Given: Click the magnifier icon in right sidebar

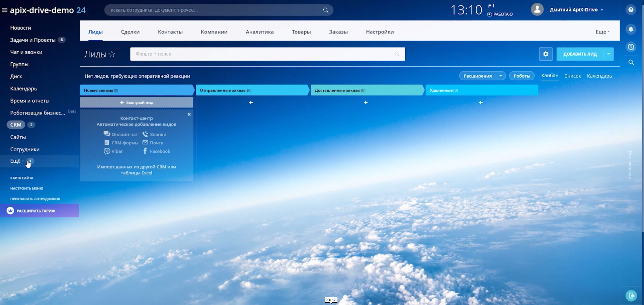Looking at the screenshot, I should (631, 62).
